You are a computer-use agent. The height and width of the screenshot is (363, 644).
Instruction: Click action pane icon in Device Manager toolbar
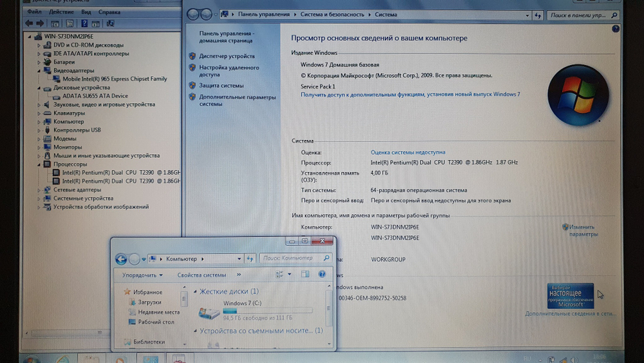96,23
